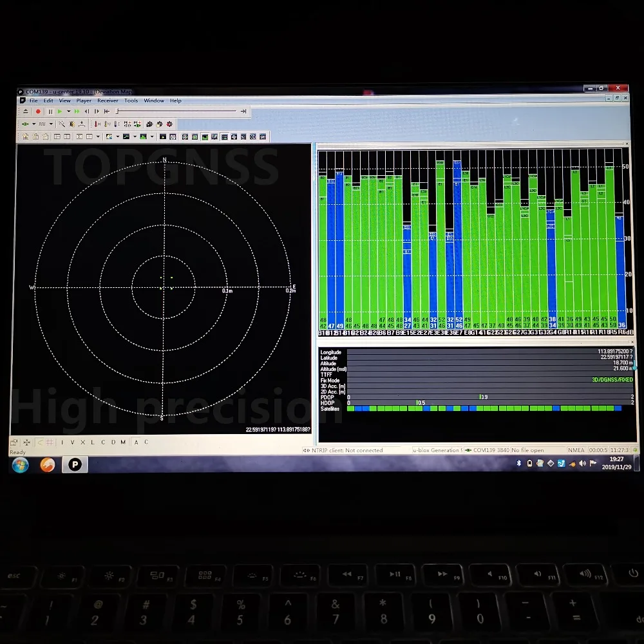Open the histogram view dropdown arrow

tap(152, 137)
